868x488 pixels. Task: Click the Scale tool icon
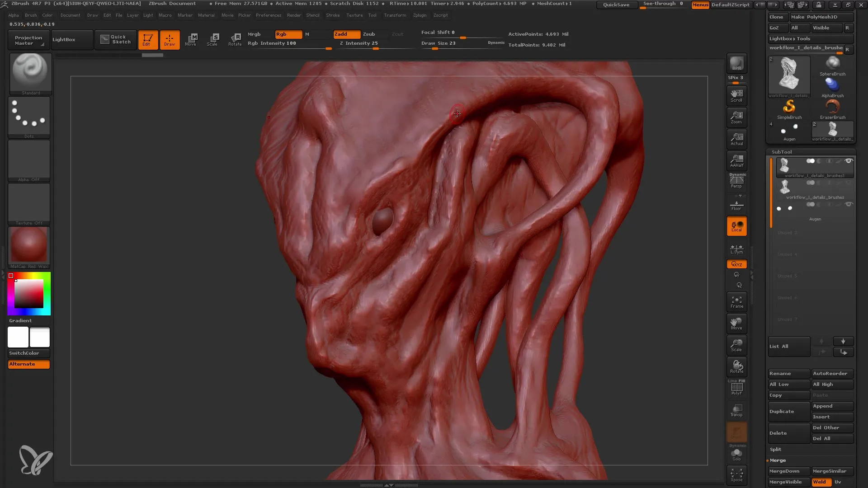[x=212, y=39]
